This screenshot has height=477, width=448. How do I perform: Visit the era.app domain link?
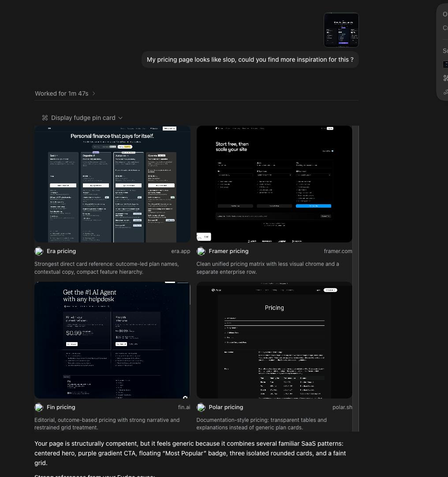[180, 251]
